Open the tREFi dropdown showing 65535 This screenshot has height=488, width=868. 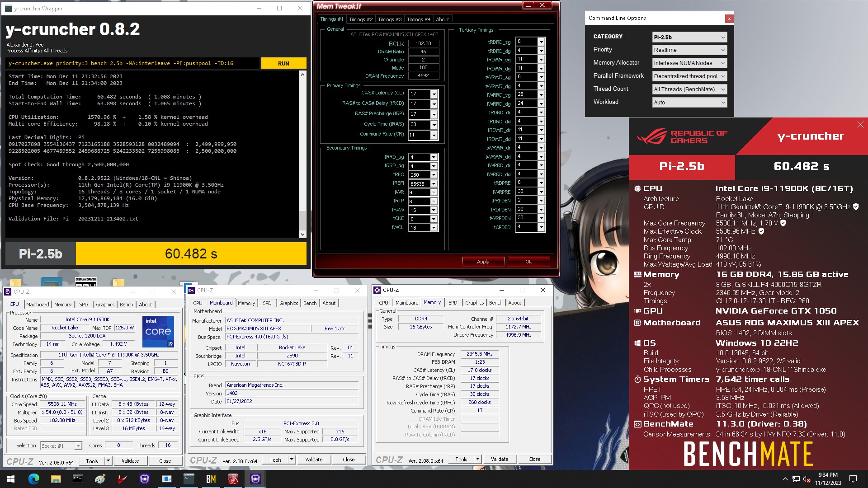click(434, 184)
